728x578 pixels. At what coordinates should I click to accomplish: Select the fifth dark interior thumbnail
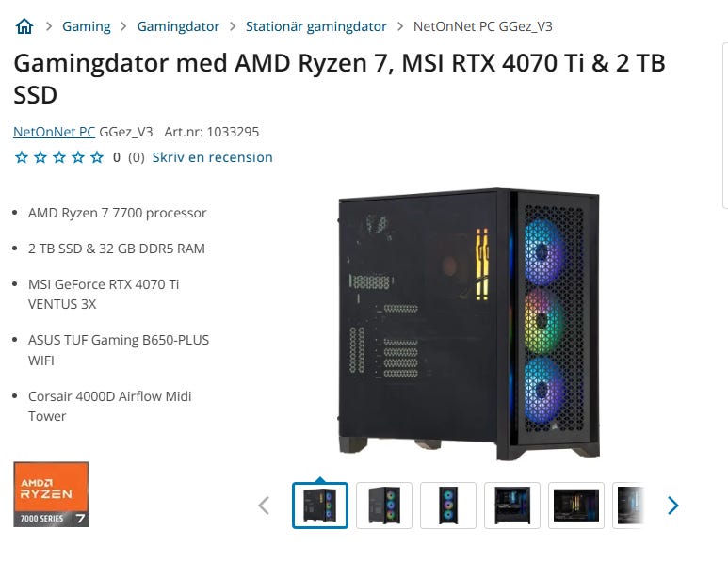point(576,506)
